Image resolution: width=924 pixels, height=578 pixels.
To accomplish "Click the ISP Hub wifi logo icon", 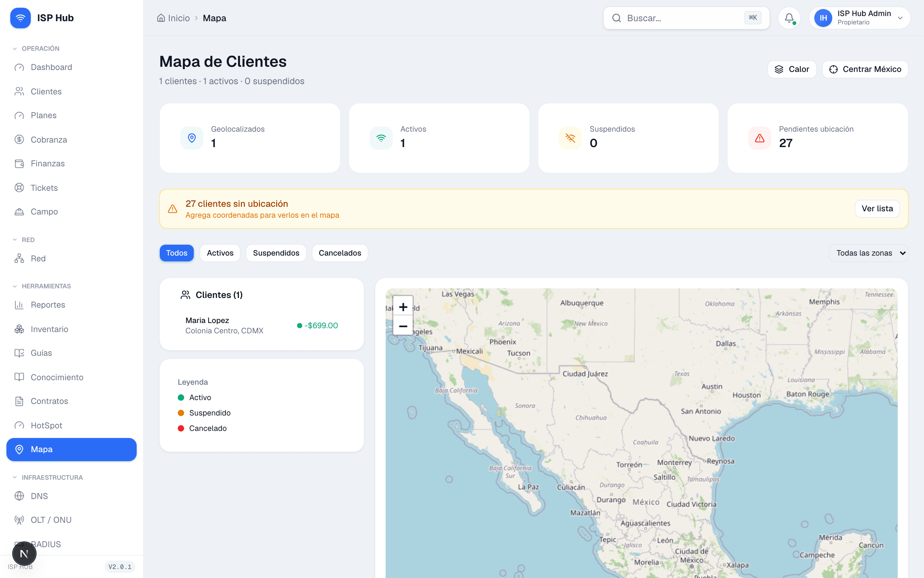I will [x=20, y=18].
